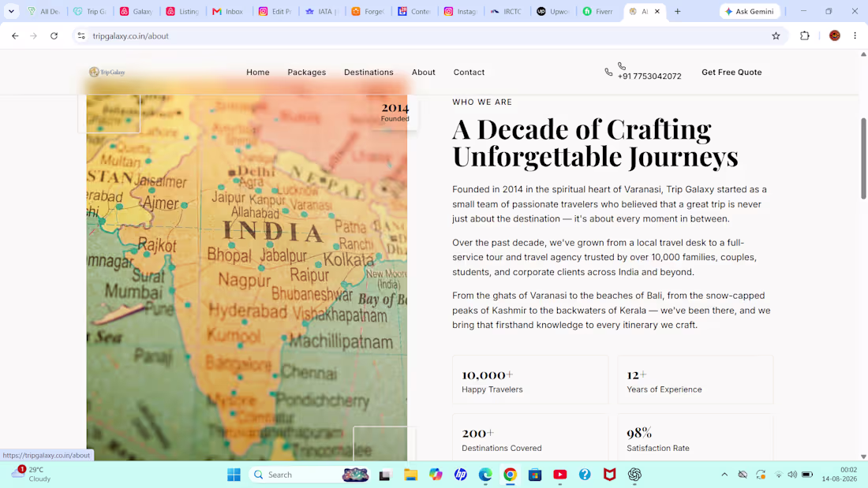This screenshot has height=488, width=868.
Task: Open the Windows Start menu
Action: tap(234, 475)
